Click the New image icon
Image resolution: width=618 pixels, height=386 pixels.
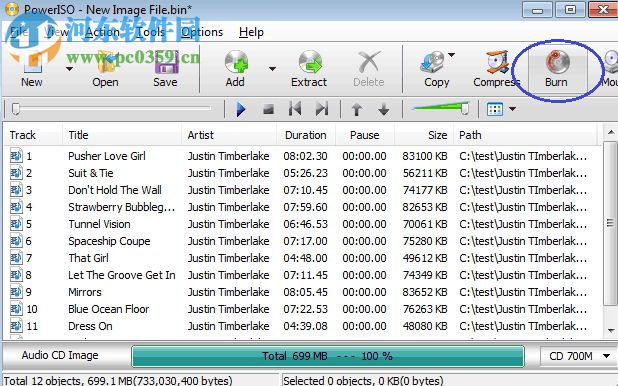(x=33, y=63)
